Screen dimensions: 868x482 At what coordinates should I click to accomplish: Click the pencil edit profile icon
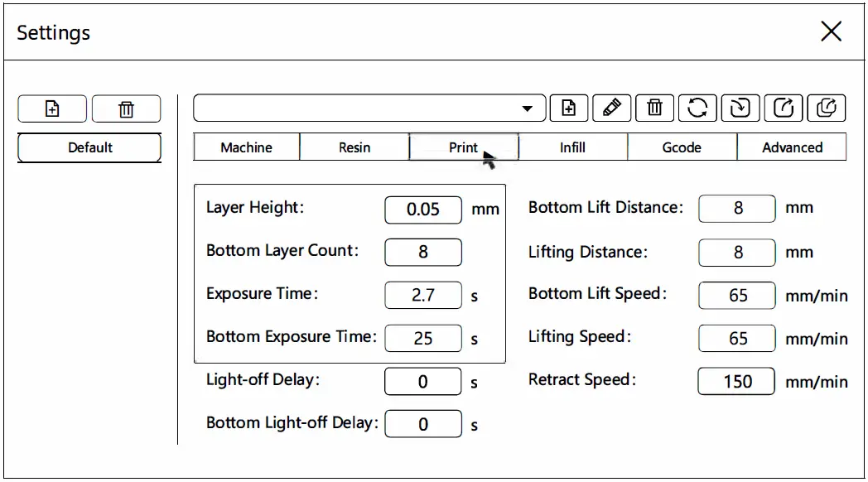pyautogui.click(x=612, y=108)
